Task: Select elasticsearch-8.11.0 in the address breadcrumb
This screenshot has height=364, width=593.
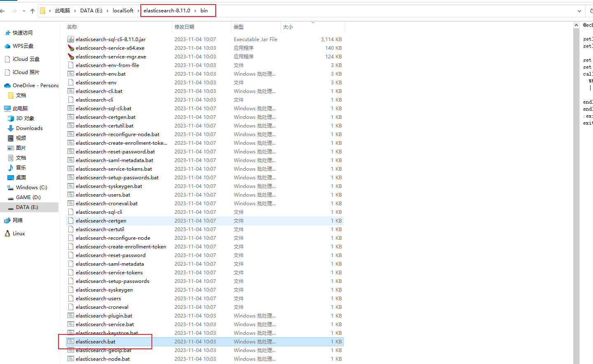Action: click(167, 11)
